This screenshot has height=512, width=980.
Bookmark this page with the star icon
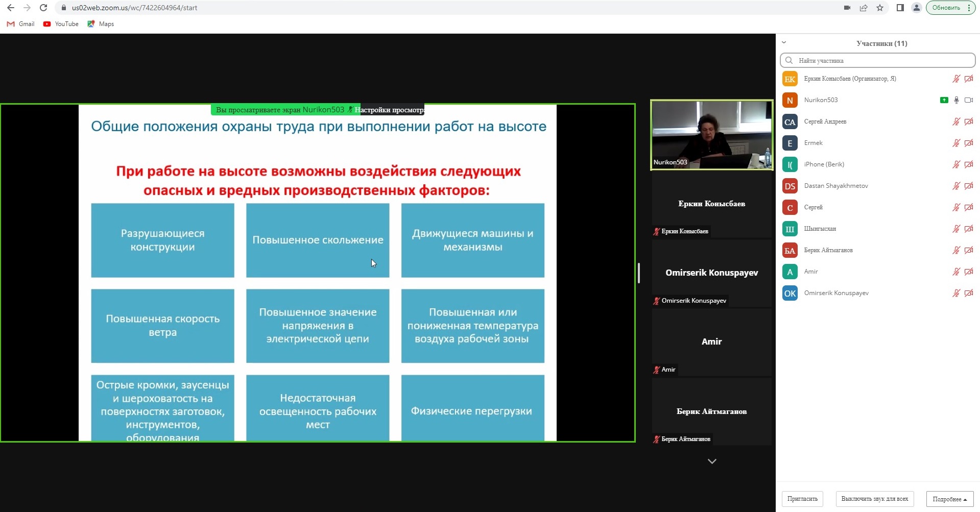coord(879,8)
